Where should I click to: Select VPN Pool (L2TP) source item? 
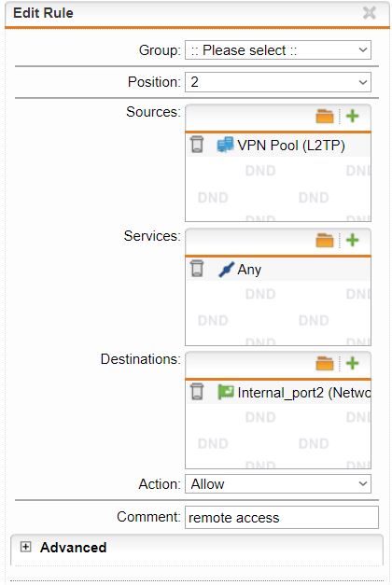tap(291, 146)
